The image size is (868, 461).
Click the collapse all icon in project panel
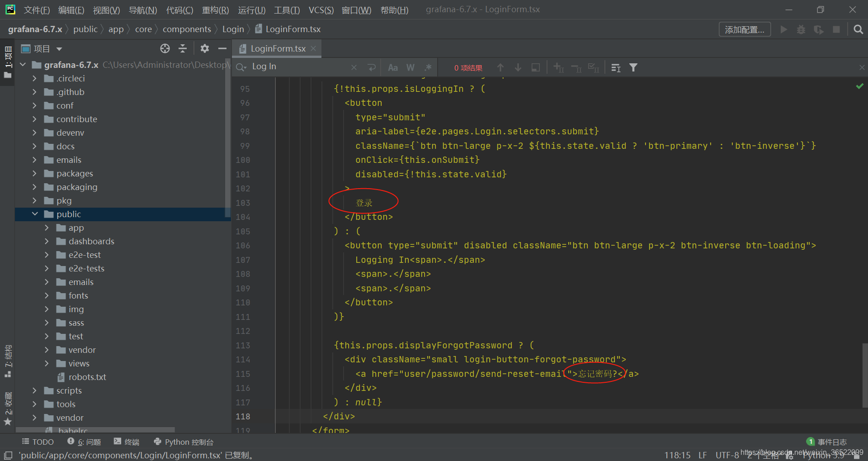coord(183,48)
